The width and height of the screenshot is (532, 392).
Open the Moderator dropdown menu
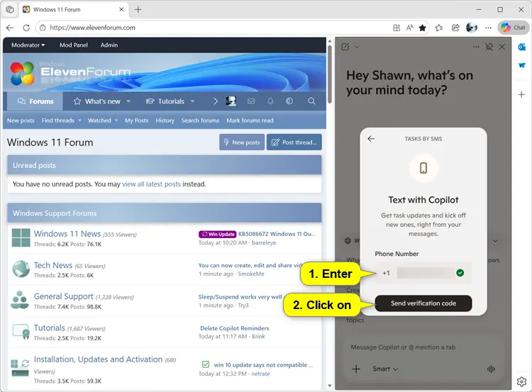(x=28, y=45)
